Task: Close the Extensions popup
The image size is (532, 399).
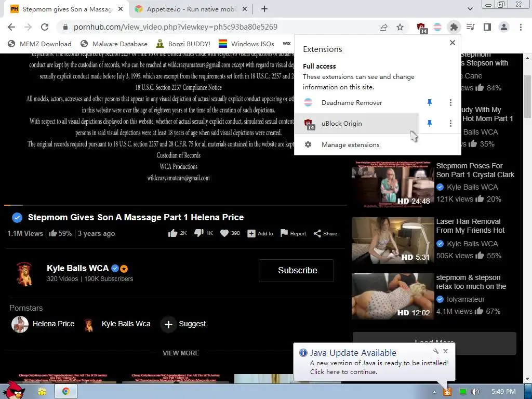Action: [x=453, y=43]
